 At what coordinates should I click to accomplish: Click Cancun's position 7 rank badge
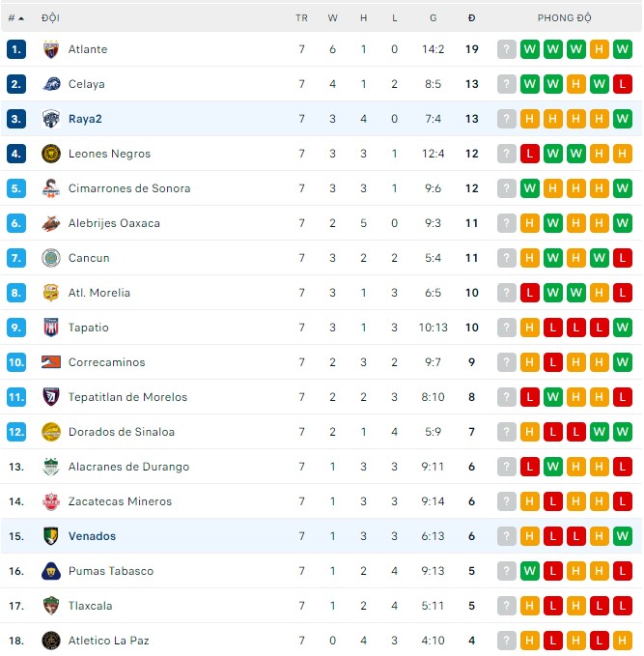pyautogui.click(x=15, y=258)
